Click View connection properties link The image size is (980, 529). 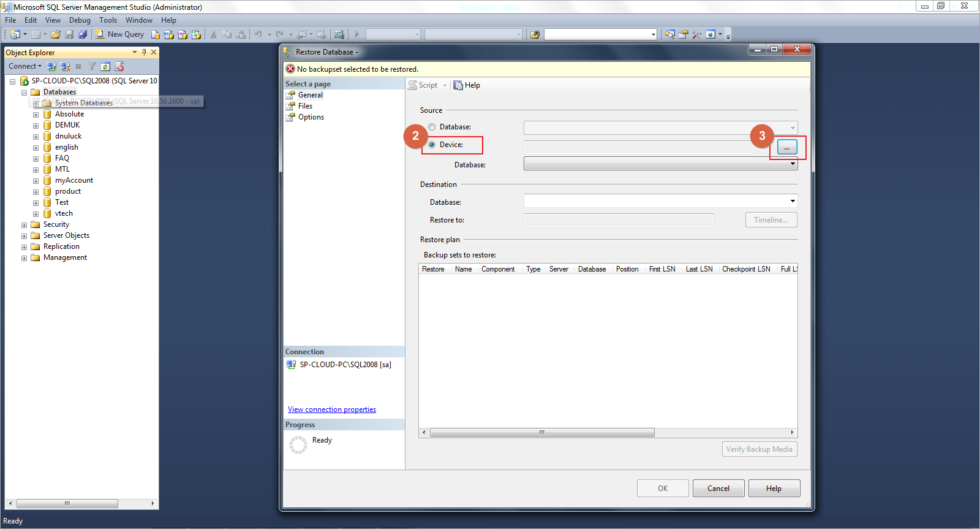(332, 409)
